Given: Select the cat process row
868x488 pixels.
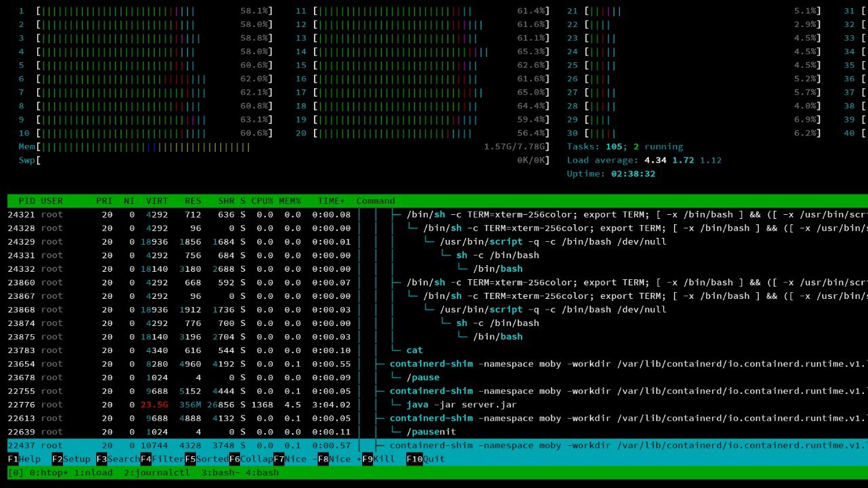Looking at the screenshot, I should tap(437, 350).
